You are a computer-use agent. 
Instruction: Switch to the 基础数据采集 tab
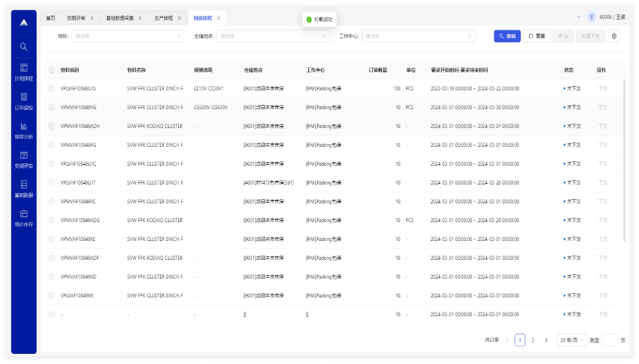coord(119,18)
